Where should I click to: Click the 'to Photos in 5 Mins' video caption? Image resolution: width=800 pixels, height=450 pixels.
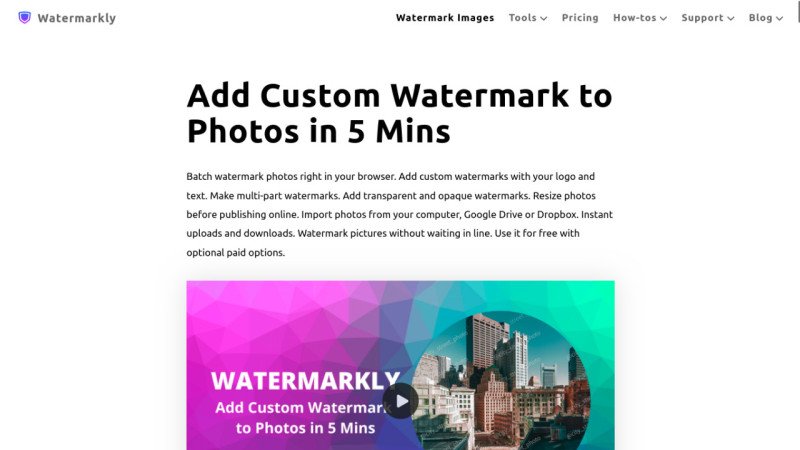[x=305, y=428]
